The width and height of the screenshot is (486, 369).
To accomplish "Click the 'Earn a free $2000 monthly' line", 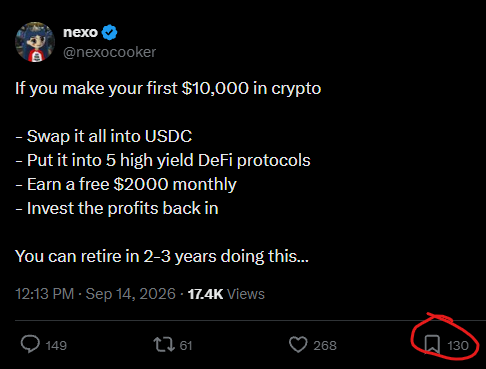I will [126, 185].
